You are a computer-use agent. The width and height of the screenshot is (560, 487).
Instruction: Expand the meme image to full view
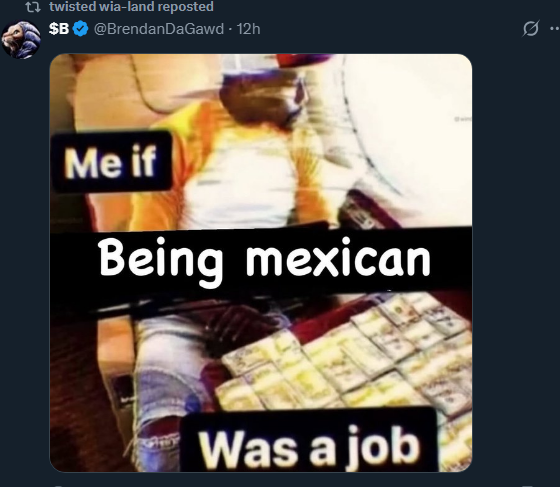click(x=261, y=263)
